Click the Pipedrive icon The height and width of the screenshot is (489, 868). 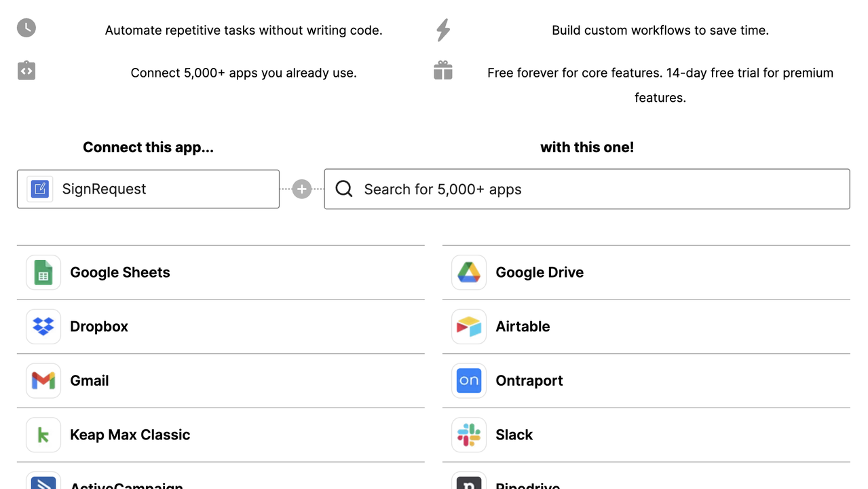[x=468, y=484]
